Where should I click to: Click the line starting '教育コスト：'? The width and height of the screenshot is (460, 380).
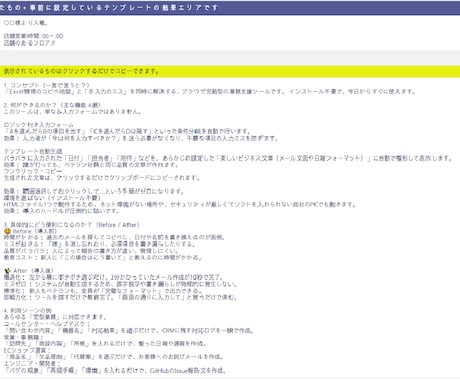tap(103, 258)
